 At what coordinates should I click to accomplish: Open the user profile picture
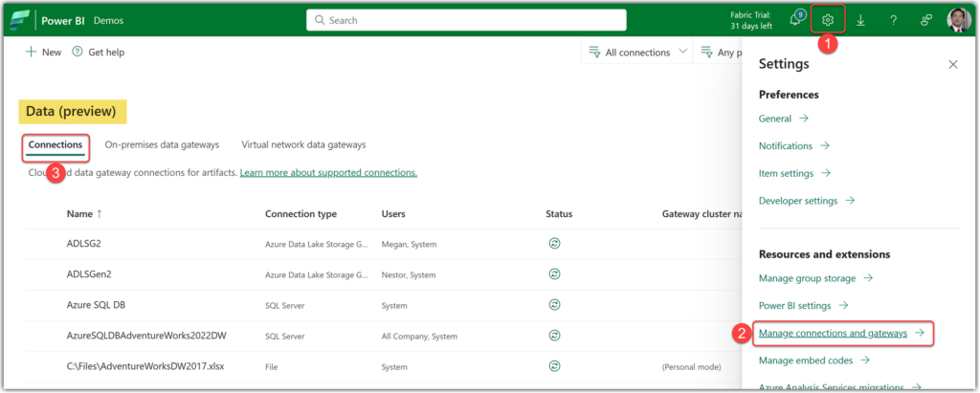point(959,20)
